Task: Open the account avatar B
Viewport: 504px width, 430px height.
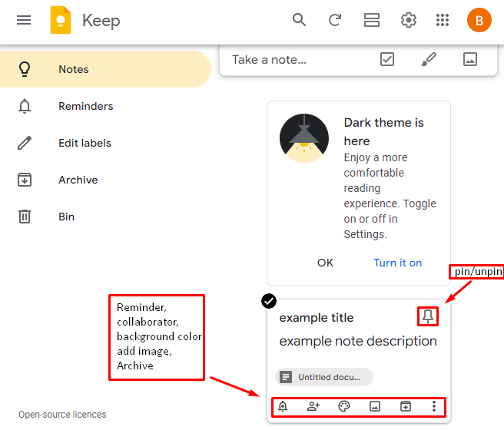Action: tap(479, 20)
